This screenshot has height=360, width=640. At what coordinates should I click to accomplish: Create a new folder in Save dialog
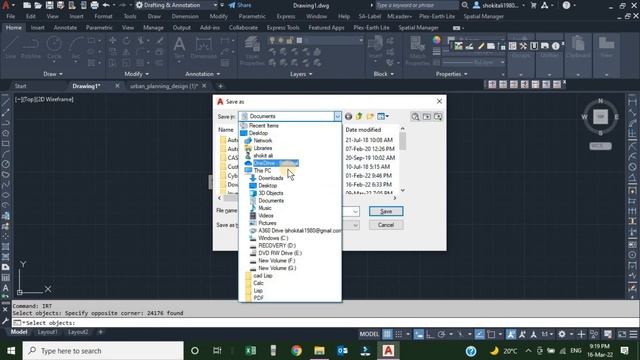[370, 117]
